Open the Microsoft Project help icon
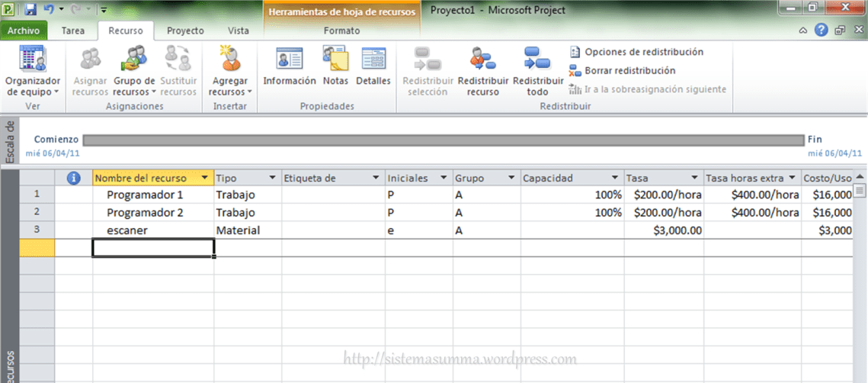 (821, 31)
